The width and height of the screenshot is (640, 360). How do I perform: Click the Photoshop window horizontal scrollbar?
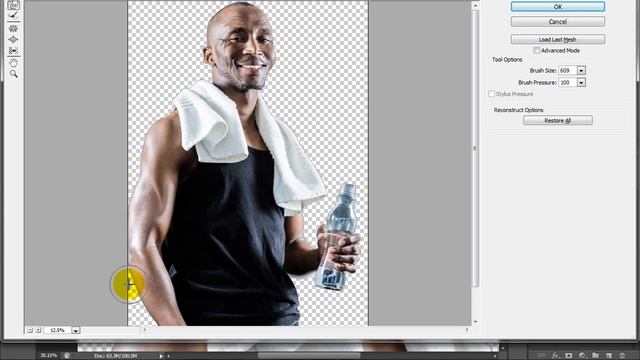click(x=309, y=356)
